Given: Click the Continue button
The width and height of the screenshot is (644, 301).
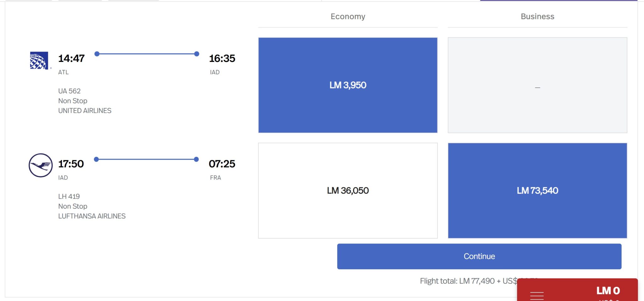Looking at the screenshot, I should pos(479,256).
